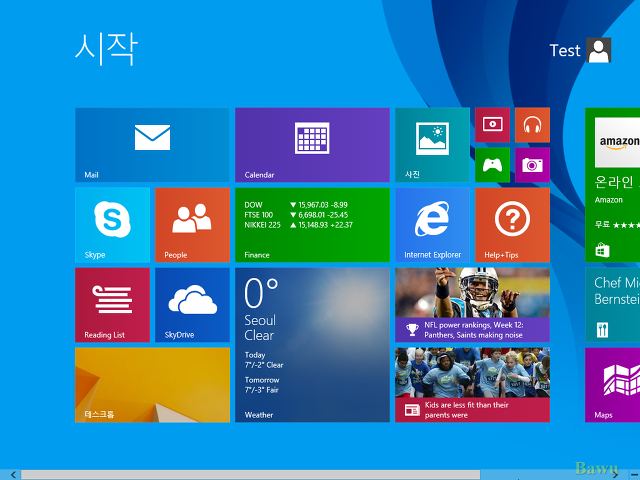Open the Finance stock tile
This screenshot has width=640, height=480.
[312, 225]
